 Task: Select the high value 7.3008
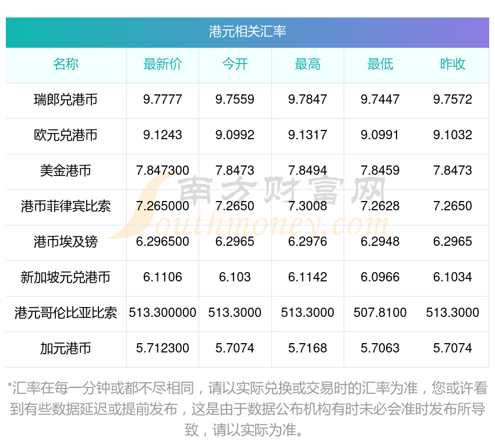[307, 206]
